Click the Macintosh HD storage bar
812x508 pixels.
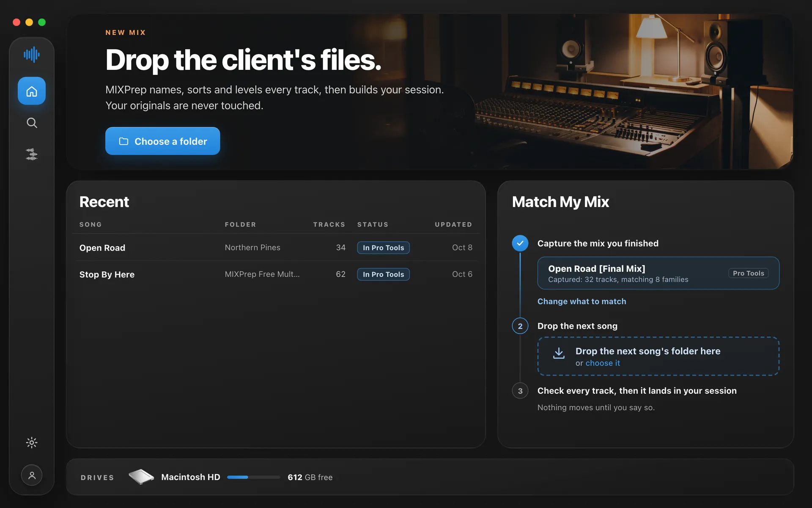[253, 477]
